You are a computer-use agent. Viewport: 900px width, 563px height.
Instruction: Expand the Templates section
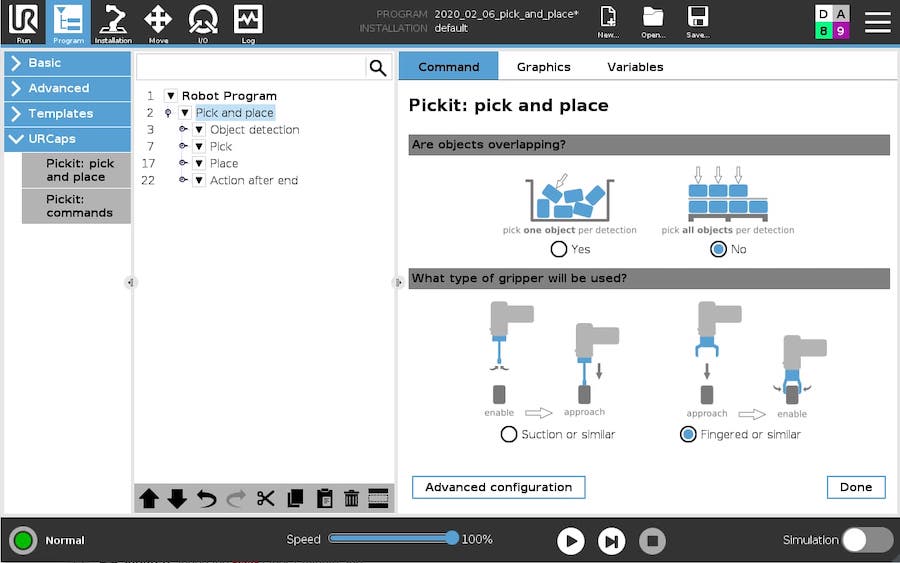pyautogui.click(x=68, y=114)
